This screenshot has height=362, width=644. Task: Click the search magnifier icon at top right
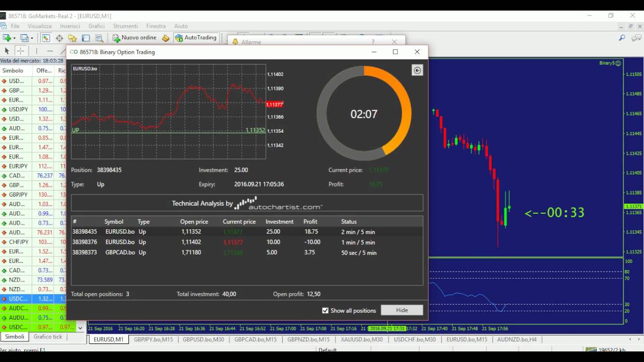coord(622,38)
